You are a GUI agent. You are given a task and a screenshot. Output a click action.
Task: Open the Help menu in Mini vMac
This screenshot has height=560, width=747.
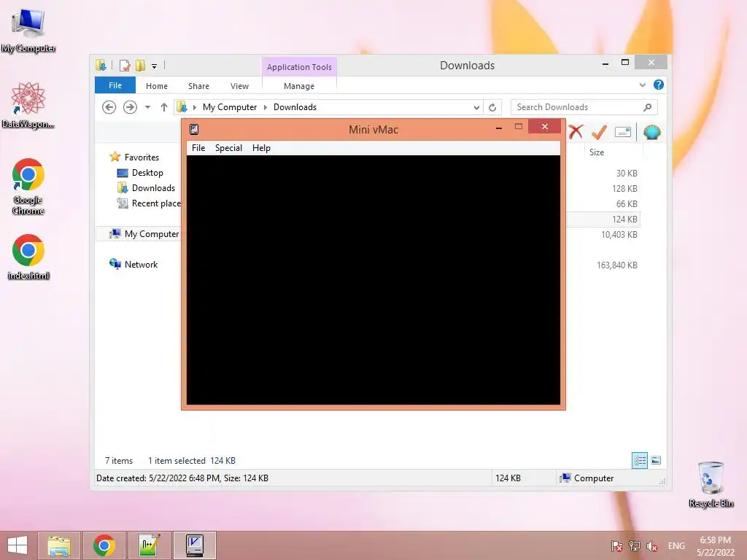[261, 148]
